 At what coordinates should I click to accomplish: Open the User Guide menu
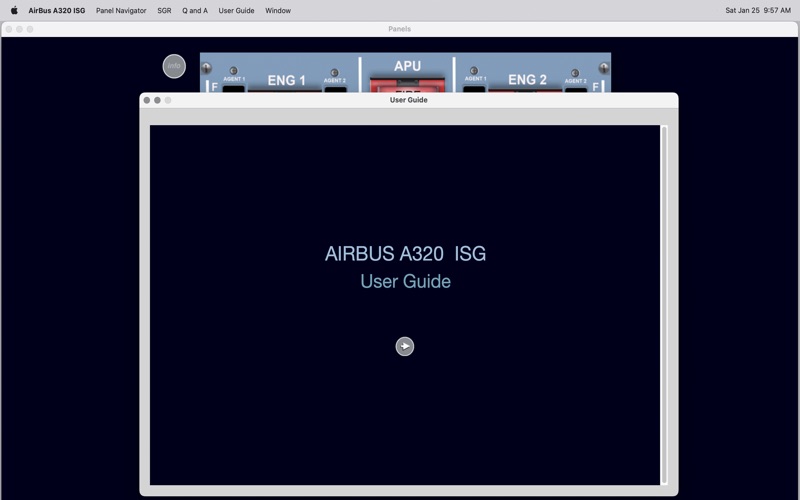coord(236,10)
